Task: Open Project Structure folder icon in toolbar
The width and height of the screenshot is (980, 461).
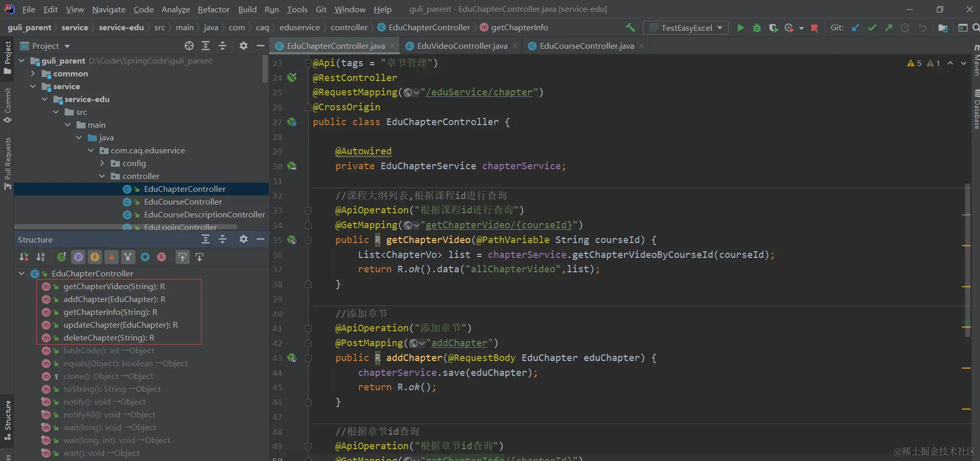Action: tap(943, 28)
